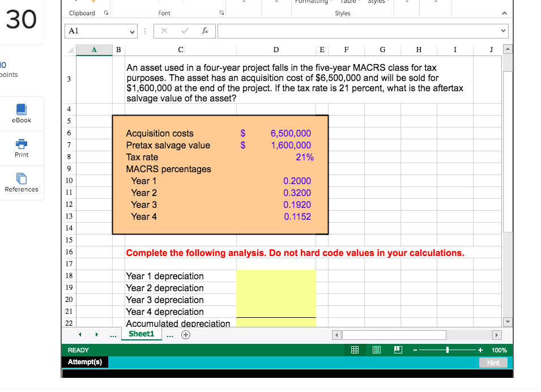Viewport: 541px width, 392px height.
Task: Open the Name Box dropdown
Action: tap(131, 31)
